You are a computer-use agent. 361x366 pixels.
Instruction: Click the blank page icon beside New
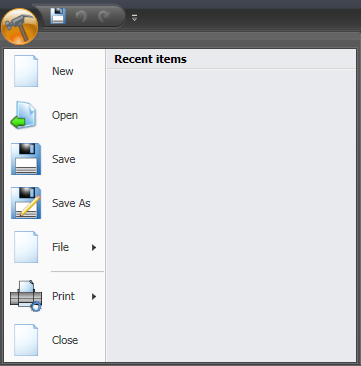[x=26, y=71]
